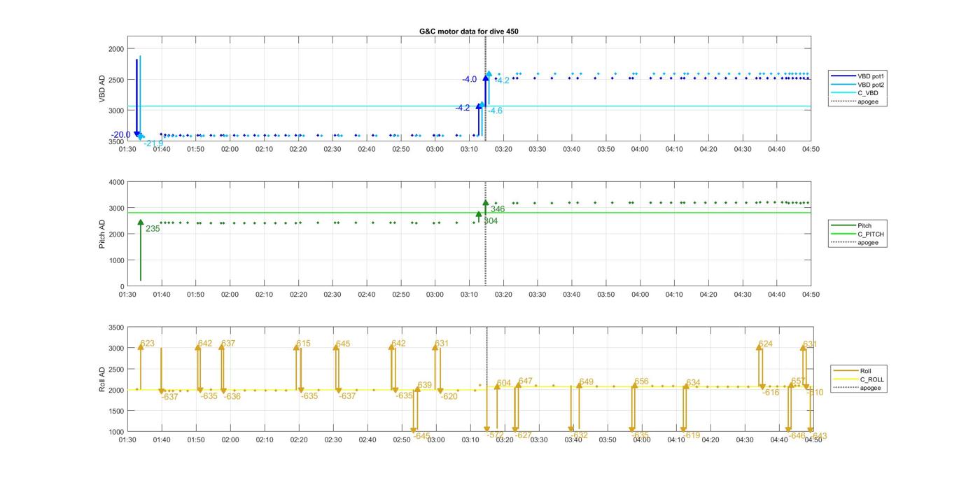Click the '656' roll data label
The width and height of the screenshot is (980, 485).
pyautogui.click(x=642, y=381)
